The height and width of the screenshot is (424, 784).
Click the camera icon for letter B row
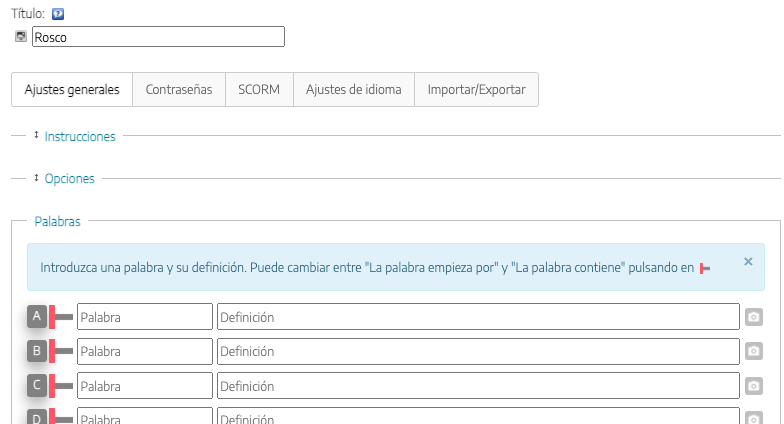[754, 352]
